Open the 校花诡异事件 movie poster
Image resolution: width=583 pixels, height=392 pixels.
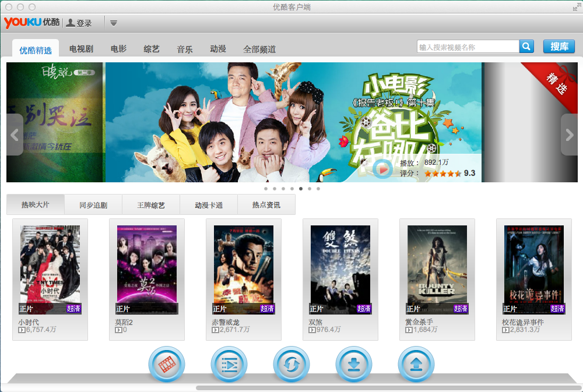(534, 270)
